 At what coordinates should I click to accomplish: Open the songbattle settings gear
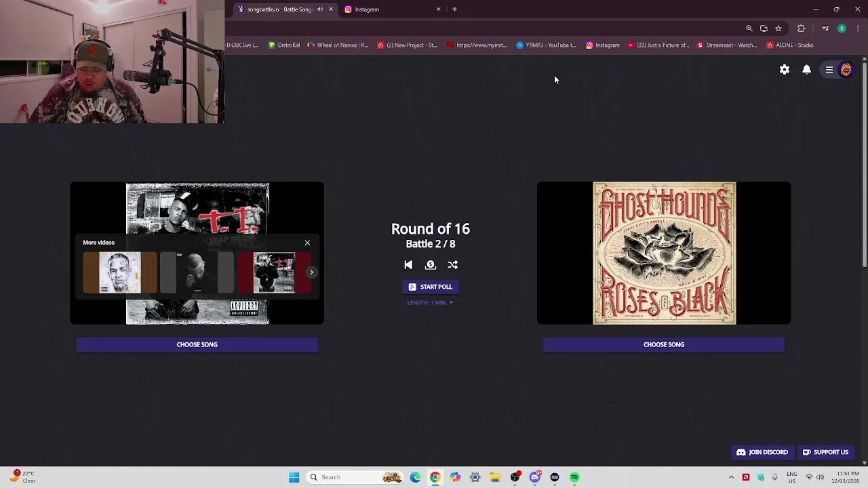coord(785,70)
